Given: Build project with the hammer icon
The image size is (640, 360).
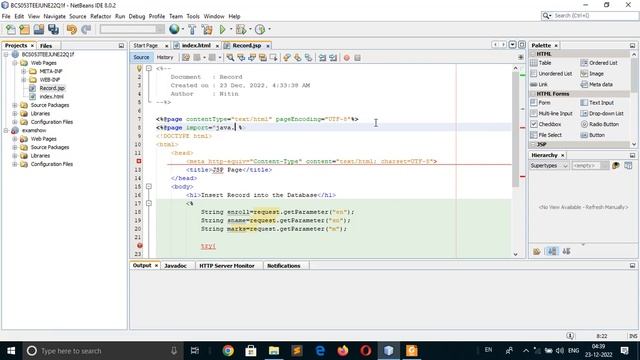Looking at the screenshot, I should (192, 29).
